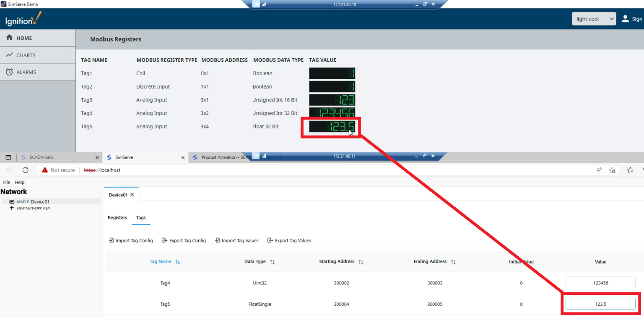644x318 pixels.
Task: Click the Import Tag Values icon
Action: pyautogui.click(x=217, y=240)
